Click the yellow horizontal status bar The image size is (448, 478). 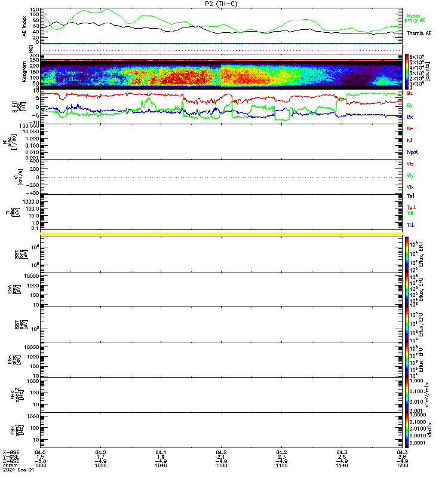[x=221, y=234]
